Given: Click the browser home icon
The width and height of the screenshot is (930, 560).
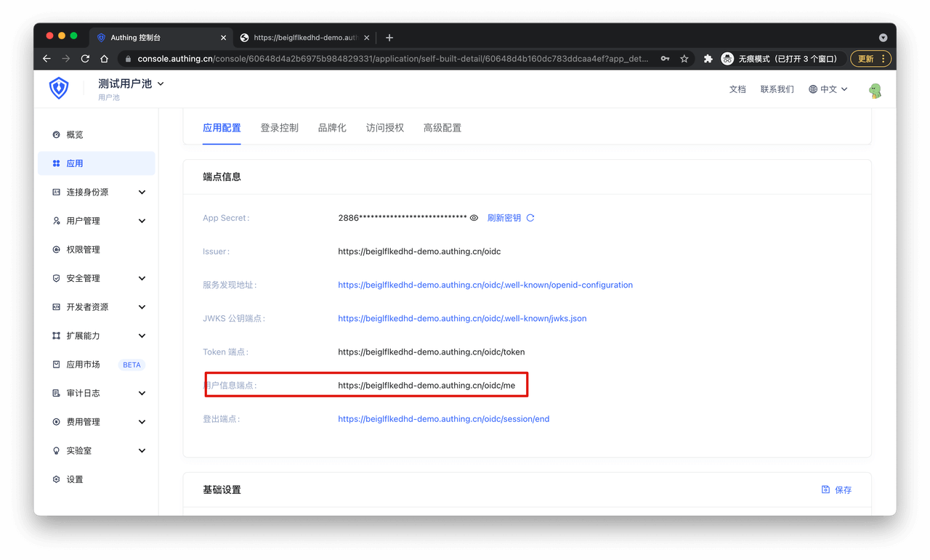Looking at the screenshot, I should point(105,59).
